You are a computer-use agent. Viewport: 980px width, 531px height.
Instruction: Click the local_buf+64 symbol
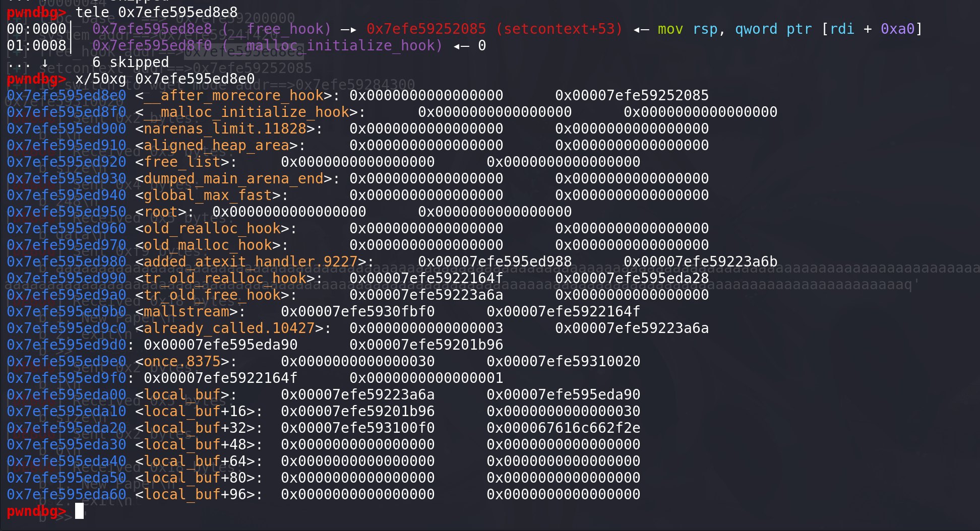tap(195, 461)
